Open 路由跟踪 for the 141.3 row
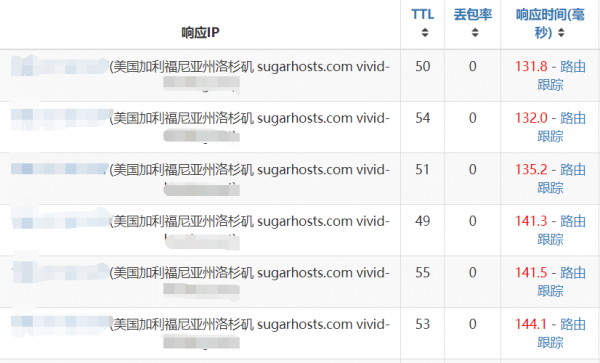 [561, 230]
